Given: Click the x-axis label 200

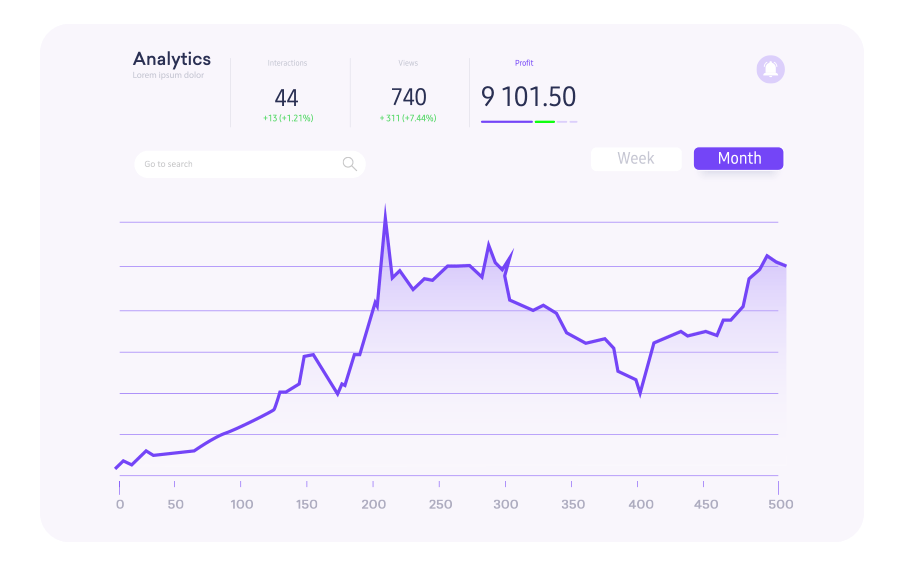Looking at the screenshot, I should [x=374, y=505].
